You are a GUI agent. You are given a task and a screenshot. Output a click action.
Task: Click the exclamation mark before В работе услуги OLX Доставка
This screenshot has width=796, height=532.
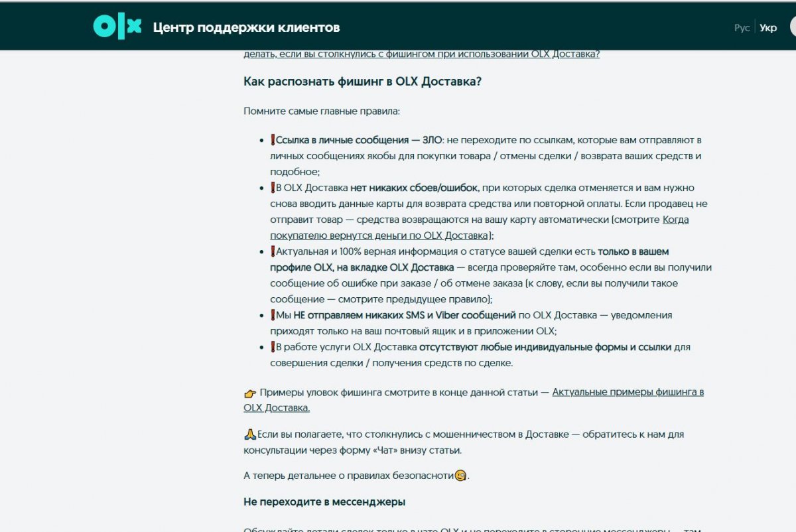click(273, 347)
